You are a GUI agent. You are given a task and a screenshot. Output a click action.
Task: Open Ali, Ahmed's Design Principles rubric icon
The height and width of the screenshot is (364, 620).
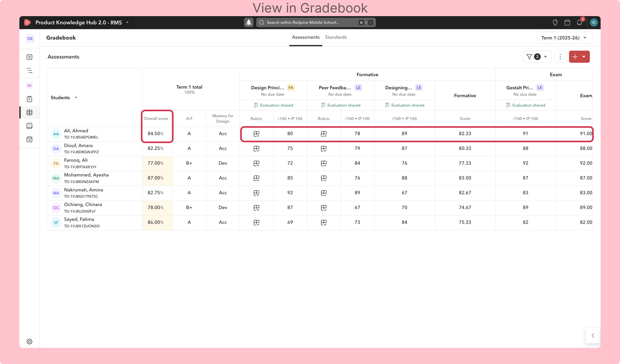pyautogui.click(x=256, y=134)
